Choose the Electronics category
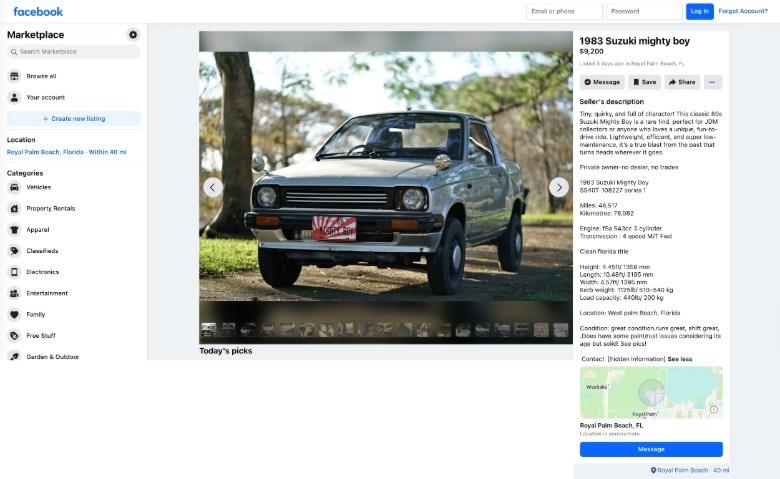 pyautogui.click(x=42, y=272)
